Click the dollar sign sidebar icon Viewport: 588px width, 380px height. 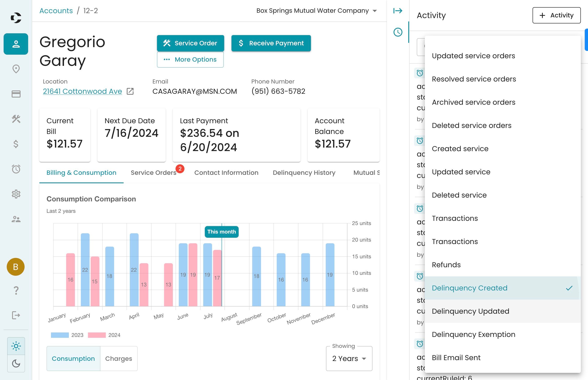tap(16, 144)
